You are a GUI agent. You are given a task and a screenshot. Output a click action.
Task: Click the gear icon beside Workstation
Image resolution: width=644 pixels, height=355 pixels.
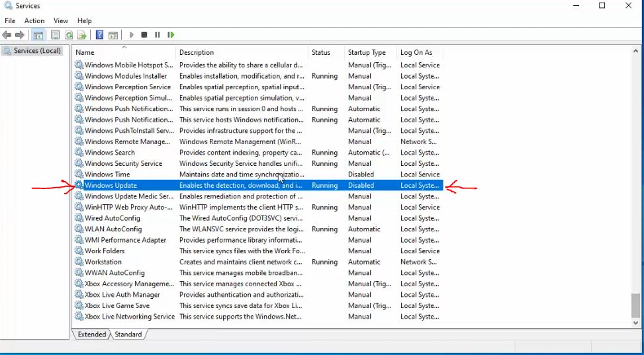coord(79,262)
